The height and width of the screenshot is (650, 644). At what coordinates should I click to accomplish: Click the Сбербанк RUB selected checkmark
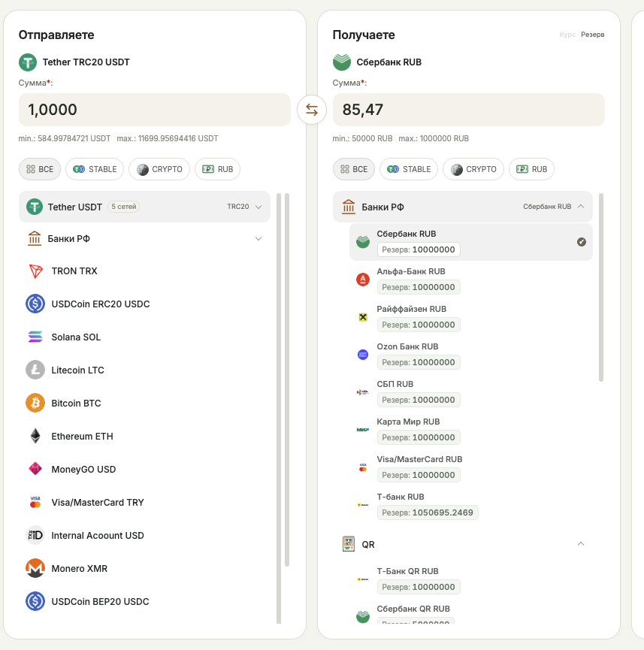(582, 242)
